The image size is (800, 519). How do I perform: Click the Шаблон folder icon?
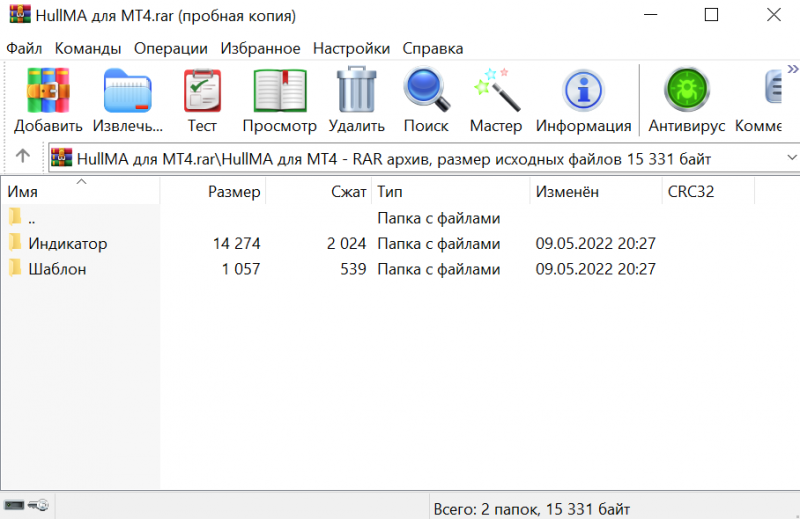[x=15, y=268]
